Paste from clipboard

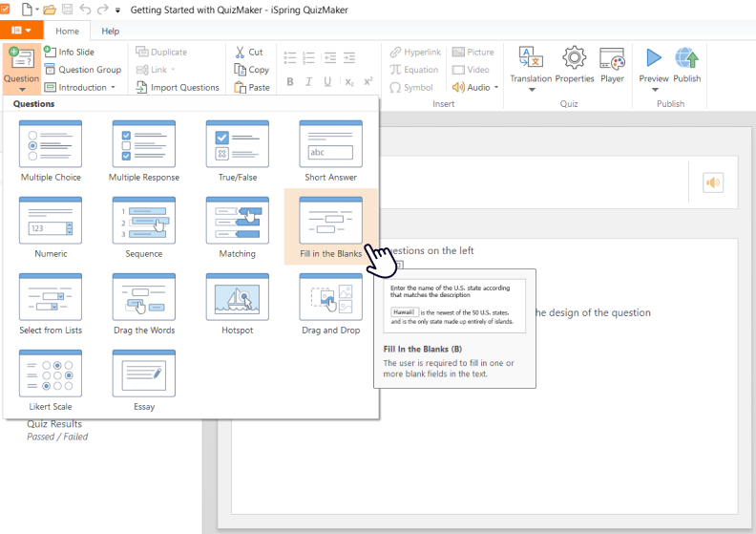pyautogui.click(x=252, y=87)
